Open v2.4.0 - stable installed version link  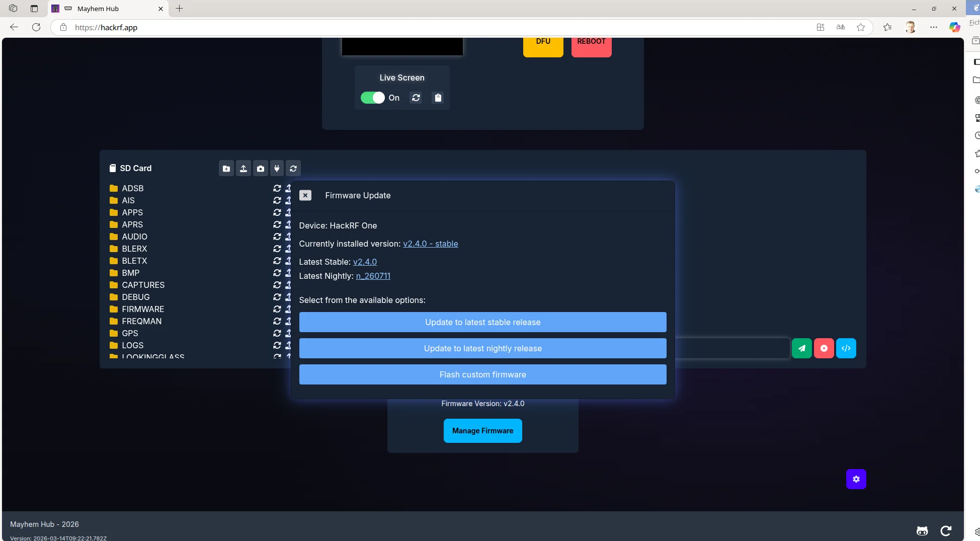coord(430,244)
